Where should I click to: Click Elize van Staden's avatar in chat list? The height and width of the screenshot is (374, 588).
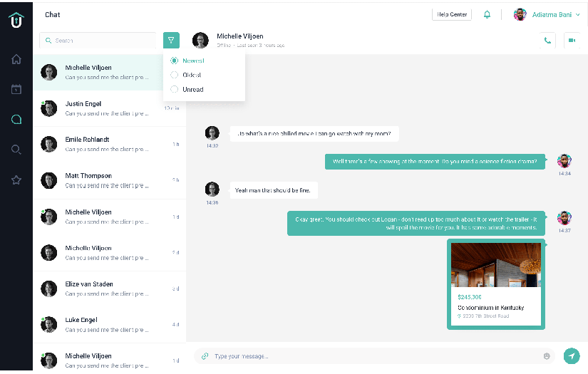click(x=48, y=289)
